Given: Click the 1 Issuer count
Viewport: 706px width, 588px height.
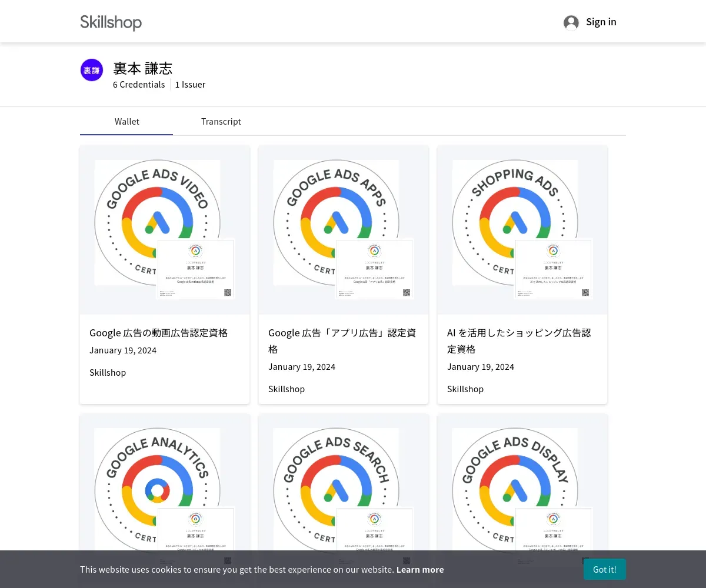Looking at the screenshot, I should click(x=190, y=85).
